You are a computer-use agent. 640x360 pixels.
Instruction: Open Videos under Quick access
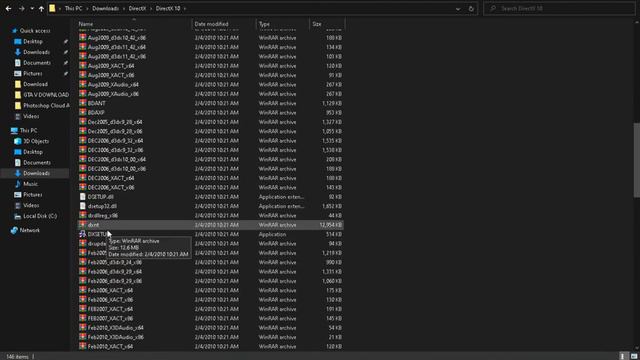(x=31, y=116)
